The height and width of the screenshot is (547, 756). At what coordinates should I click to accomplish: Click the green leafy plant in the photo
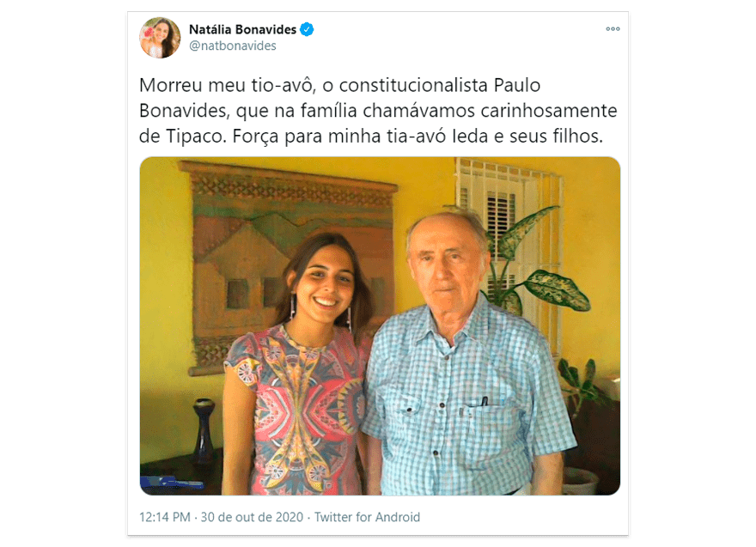click(x=540, y=260)
